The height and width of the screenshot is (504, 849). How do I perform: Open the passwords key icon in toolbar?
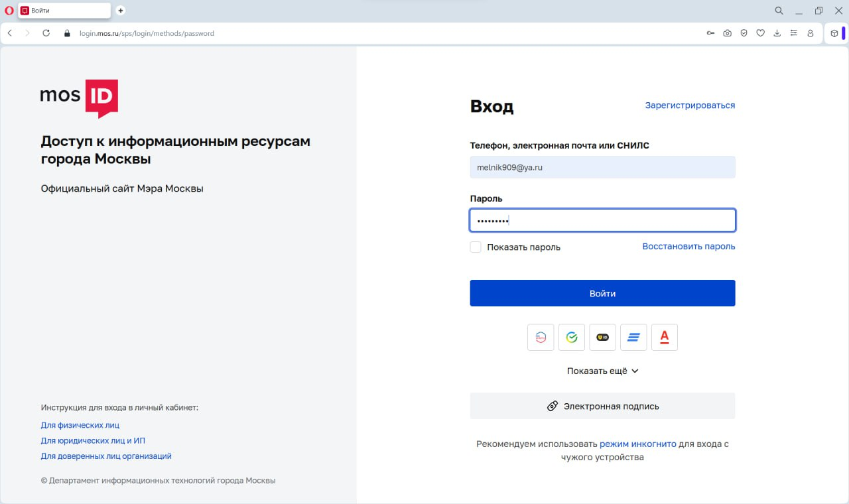coord(710,32)
